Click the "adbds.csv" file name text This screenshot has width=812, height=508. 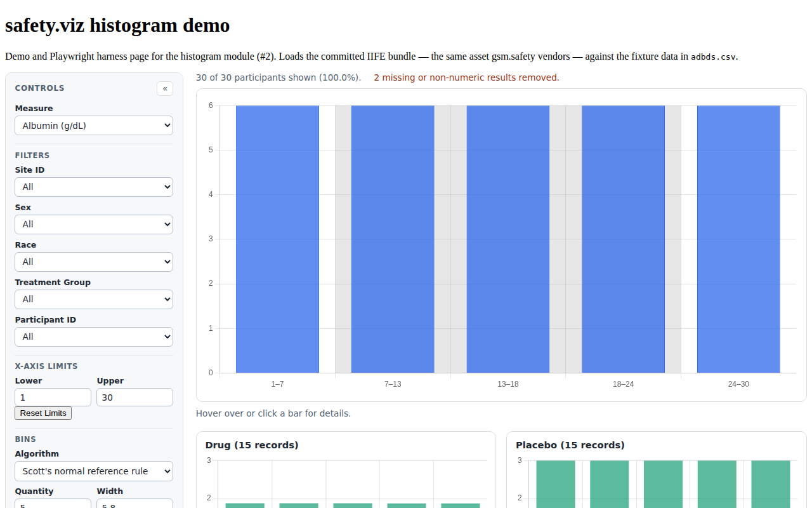click(713, 57)
